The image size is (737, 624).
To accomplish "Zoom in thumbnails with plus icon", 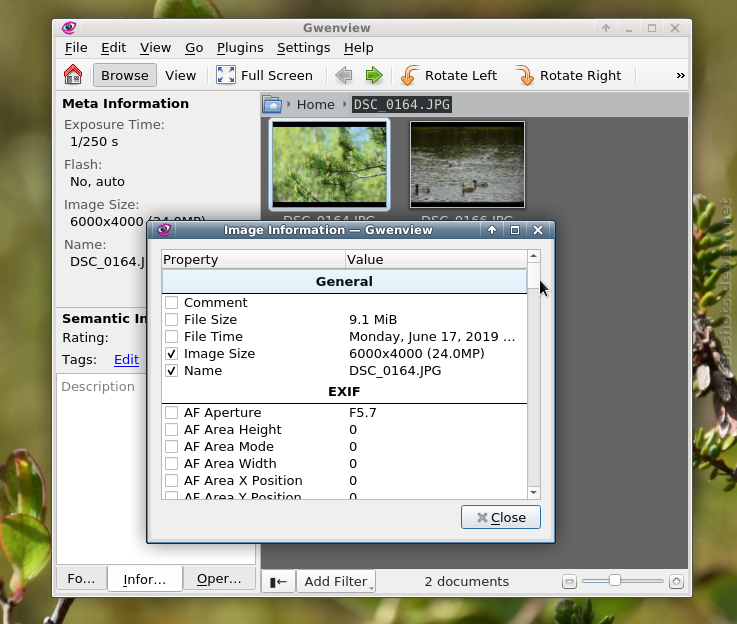I will (676, 582).
